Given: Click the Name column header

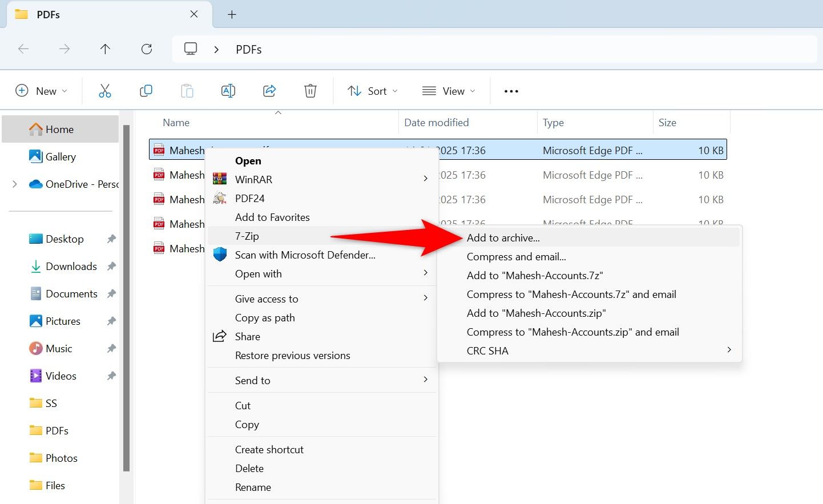Looking at the screenshot, I should click(x=176, y=122).
